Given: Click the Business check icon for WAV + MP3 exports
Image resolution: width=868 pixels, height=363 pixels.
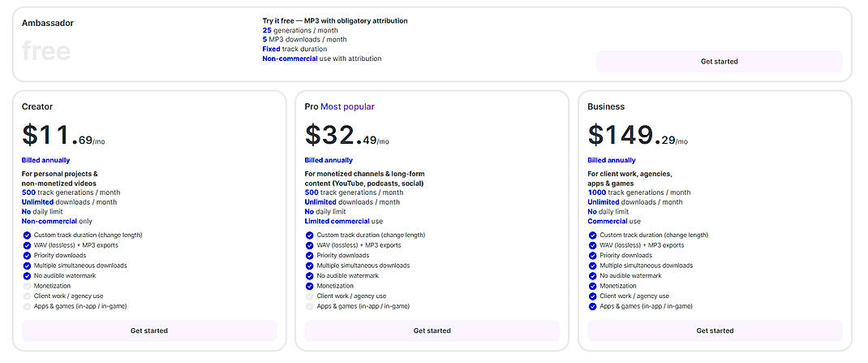Looking at the screenshot, I should click(x=592, y=245).
